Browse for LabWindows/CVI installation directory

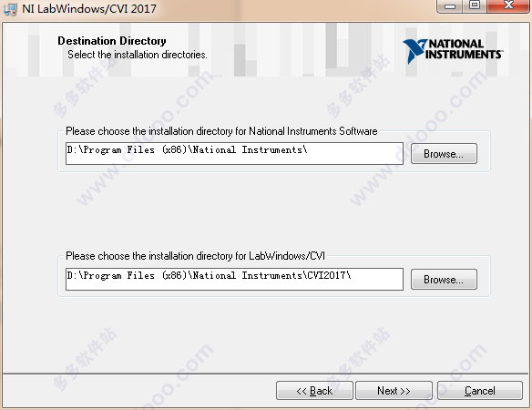point(444,280)
